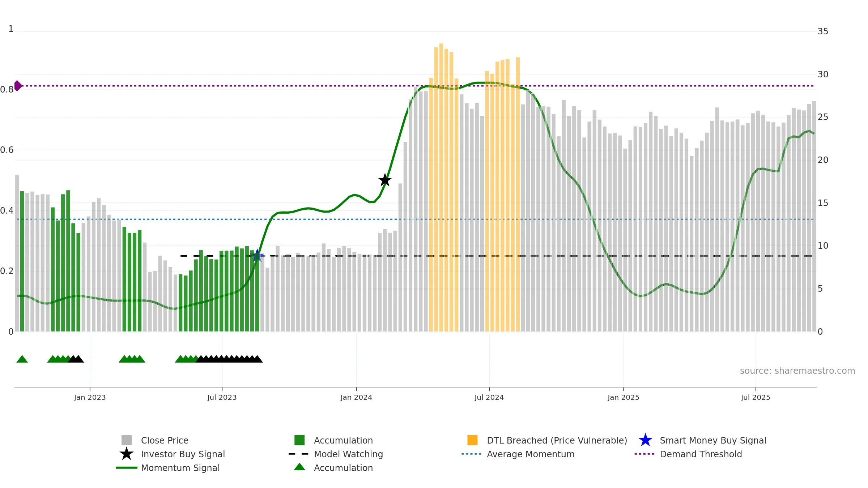Click the Jan 2024 axis label

click(356, 398)
